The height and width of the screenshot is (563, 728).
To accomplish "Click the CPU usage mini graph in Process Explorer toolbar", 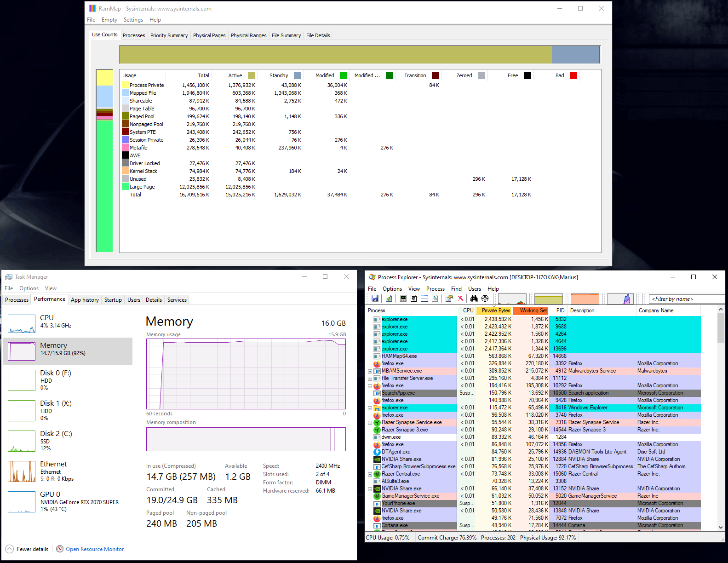I will tap(512, 299).
